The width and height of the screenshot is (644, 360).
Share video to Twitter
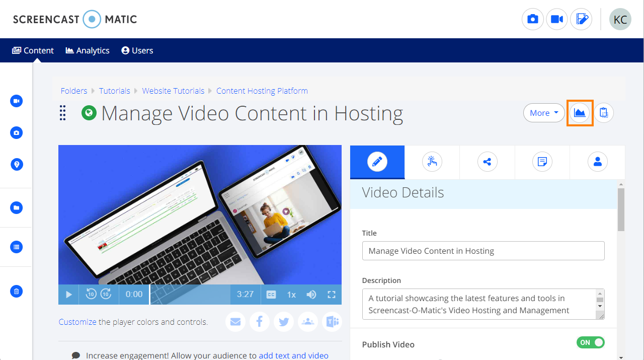click(284, 322)
